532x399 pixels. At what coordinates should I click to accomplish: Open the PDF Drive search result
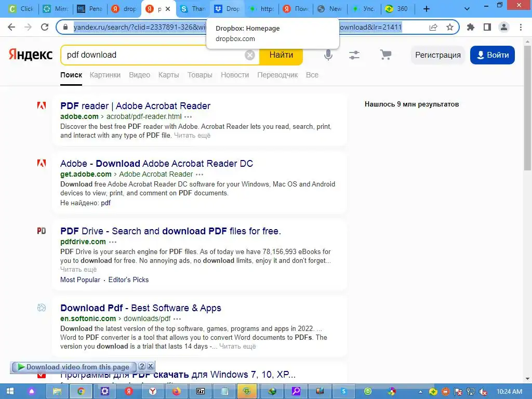tap(170, 231)
